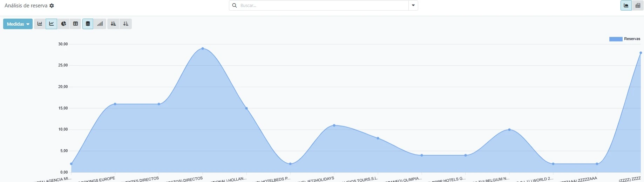Toggle the cumulative chart option
The height and width of the screenshot is (182, 644).
click(100, 24)
